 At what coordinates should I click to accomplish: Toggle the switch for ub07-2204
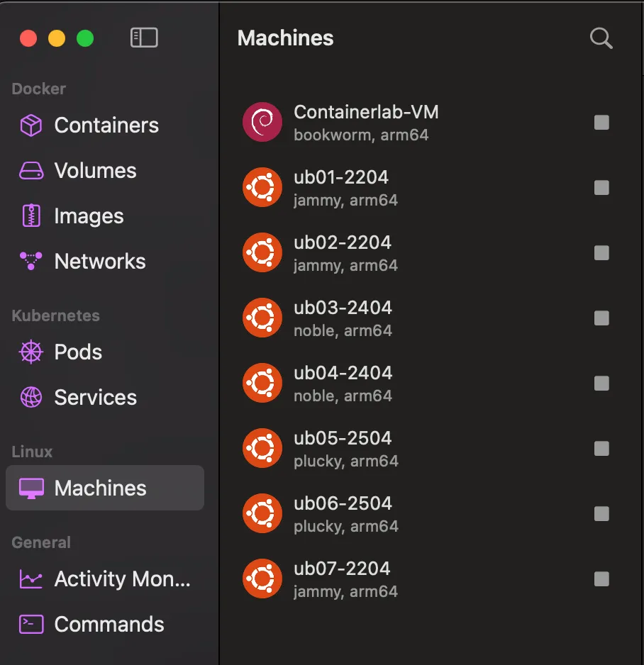point(601,579)
